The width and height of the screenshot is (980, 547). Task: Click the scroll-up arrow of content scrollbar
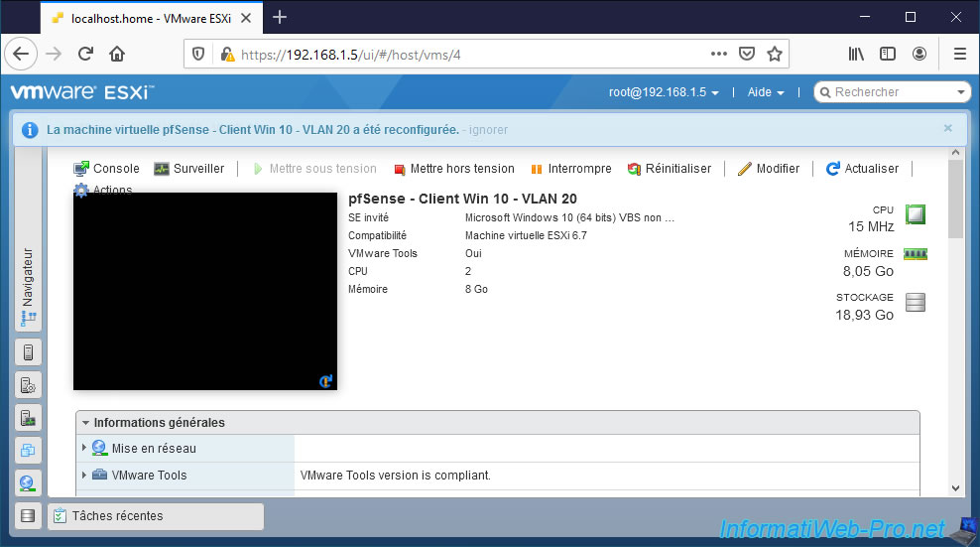[x=955, y=153]
